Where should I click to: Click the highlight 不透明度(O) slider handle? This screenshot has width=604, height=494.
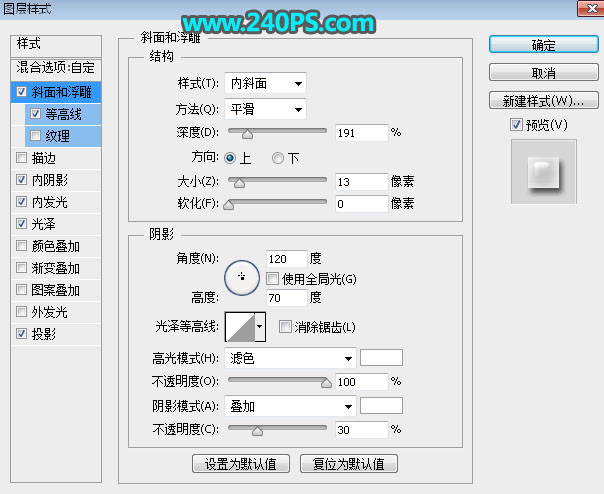click(326, 383)
